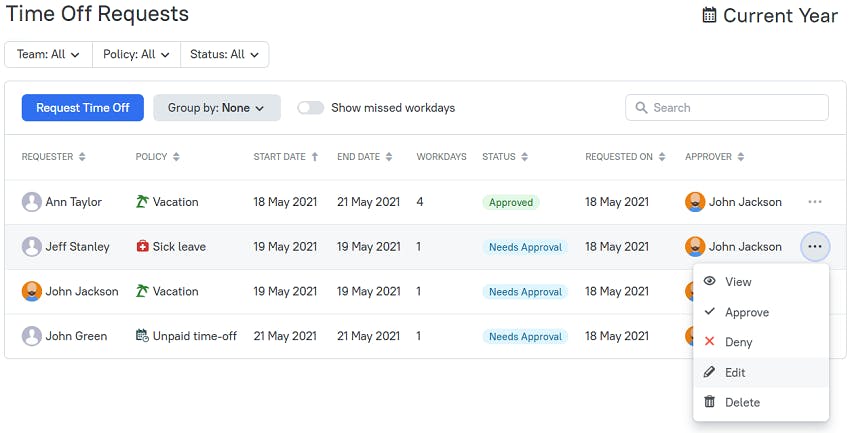Sort the table by Requester column
Viewport: 850px width, 433px height.
point(54,157)
